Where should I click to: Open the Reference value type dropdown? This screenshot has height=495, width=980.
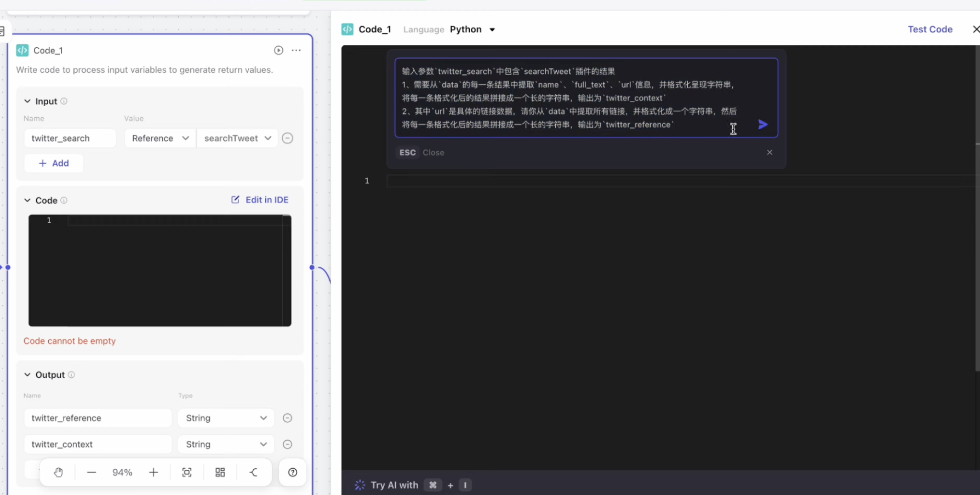point(160,139)
